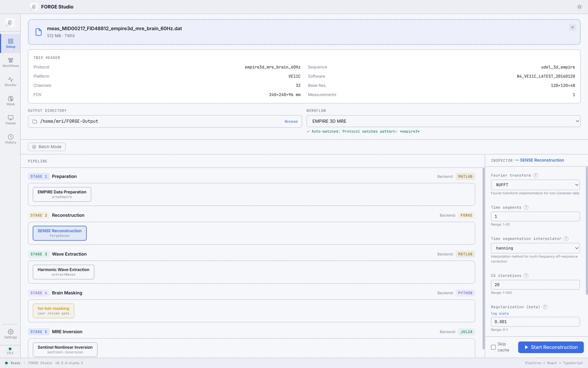588x368 pixels.
Task: Click the sidebar logo icon above Setup
Action: (10, 23)
